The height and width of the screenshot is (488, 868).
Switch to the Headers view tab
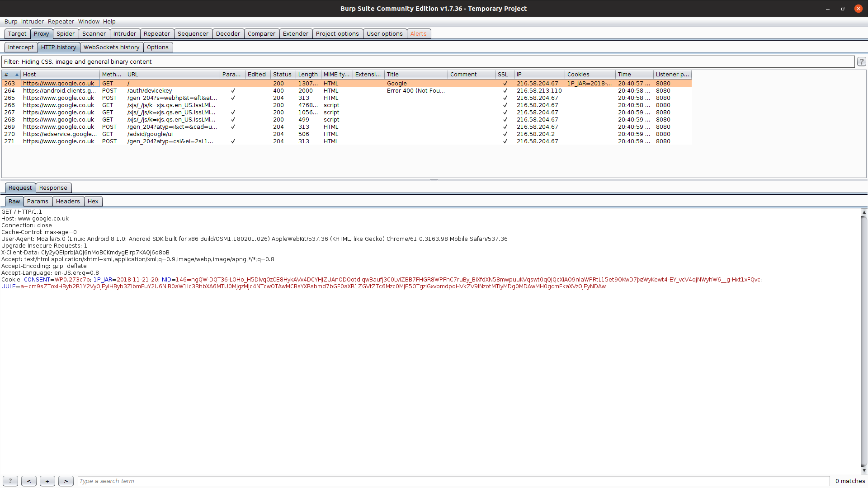tap(68, 202)
